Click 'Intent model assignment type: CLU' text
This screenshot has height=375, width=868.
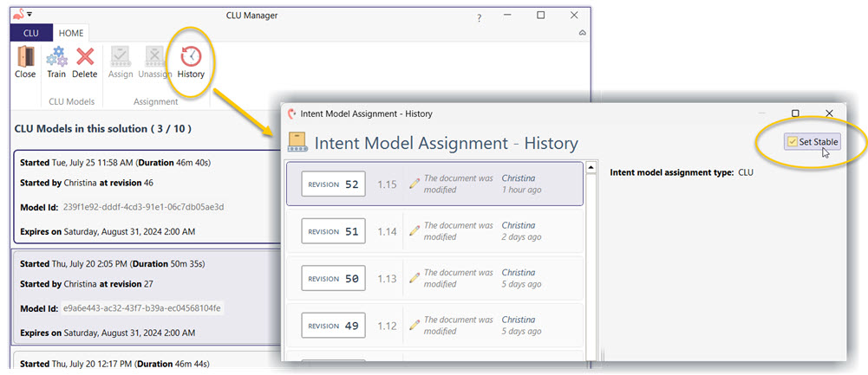[x=682, y=172]
